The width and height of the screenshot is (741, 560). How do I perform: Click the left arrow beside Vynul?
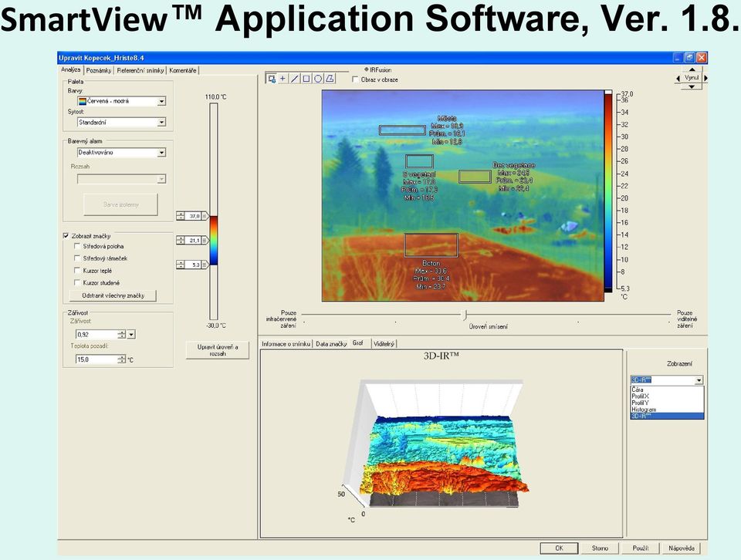(x=678, y=78)
